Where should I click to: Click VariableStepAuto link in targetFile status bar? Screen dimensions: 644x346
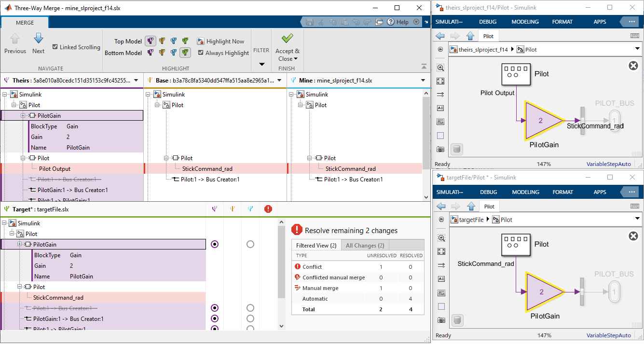coord(608,335)
